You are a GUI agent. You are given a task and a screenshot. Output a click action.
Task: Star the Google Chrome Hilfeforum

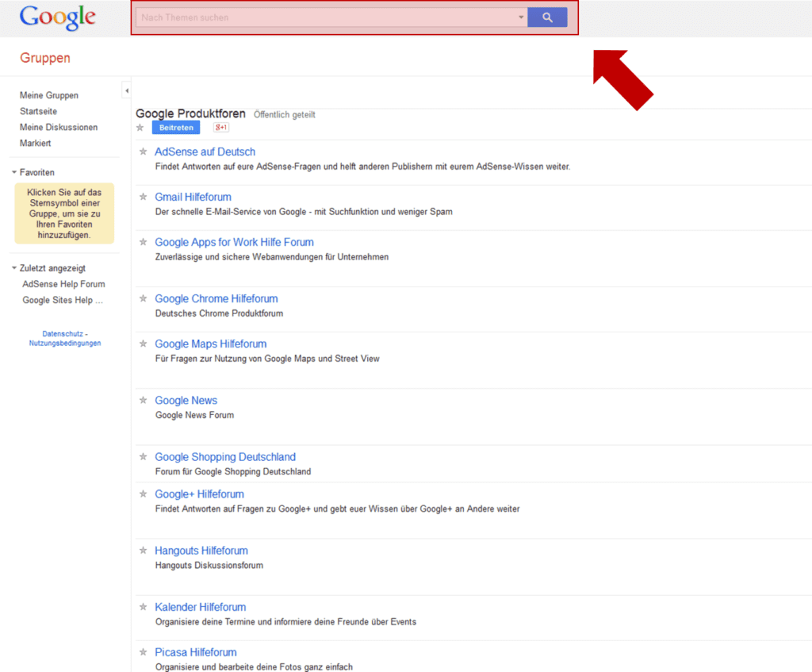[x=144, y=298]
